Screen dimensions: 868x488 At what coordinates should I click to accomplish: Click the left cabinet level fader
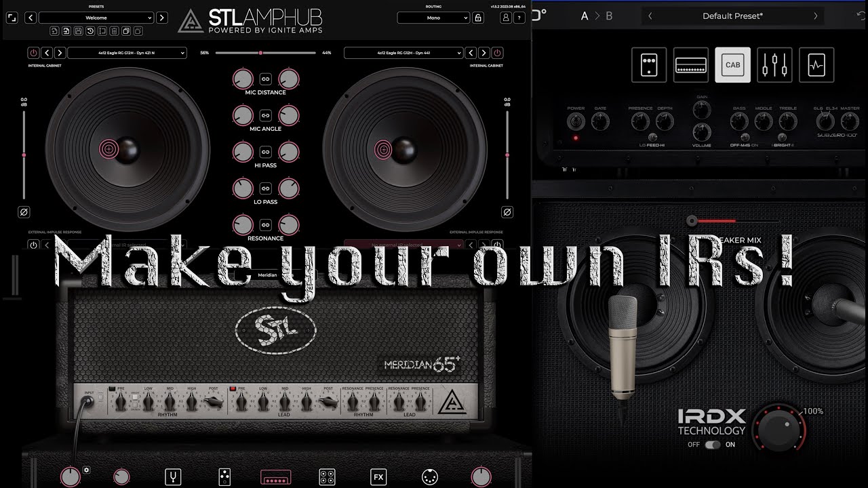point(24,155)
